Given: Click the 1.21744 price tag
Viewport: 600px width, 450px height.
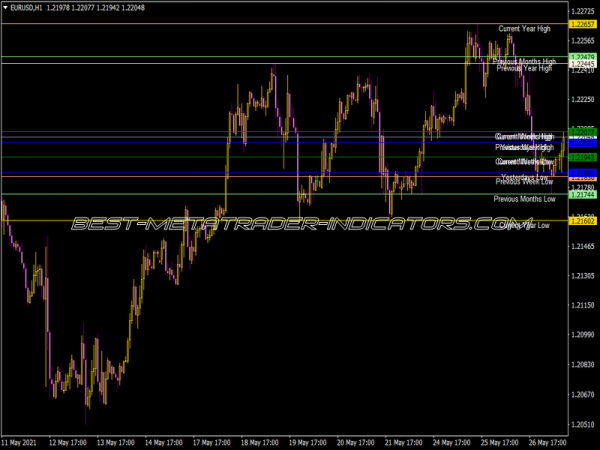Looking at the screenshot, I should point(581,195).
